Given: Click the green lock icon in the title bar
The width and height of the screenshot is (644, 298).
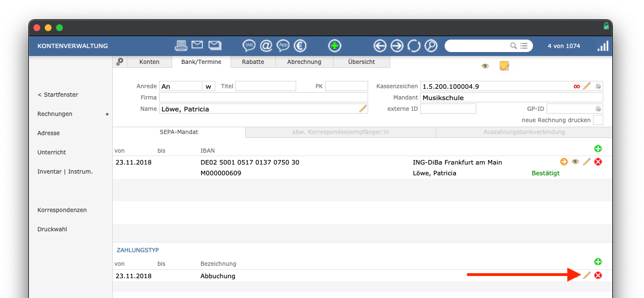Looking at the screenshot, I should coord(606,26).
